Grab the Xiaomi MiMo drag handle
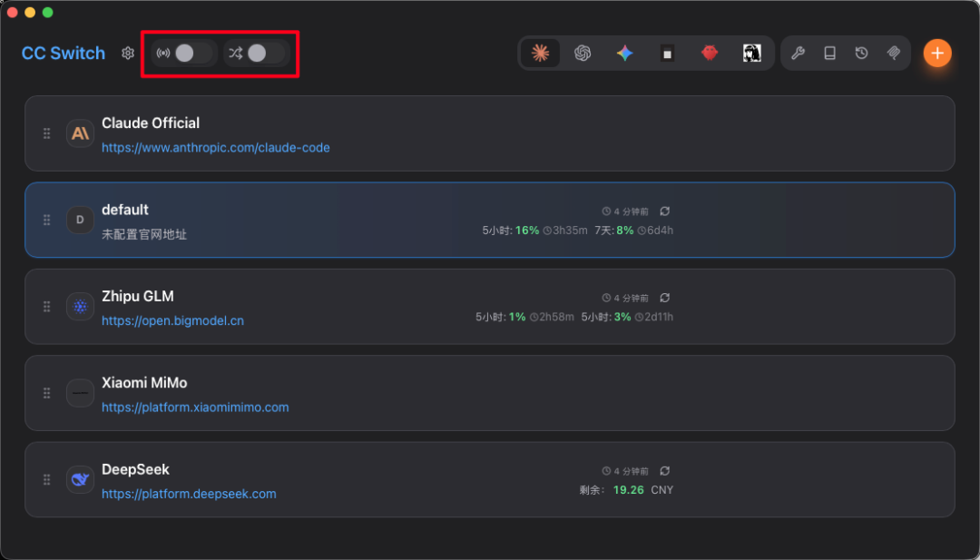 click(47, 393)
